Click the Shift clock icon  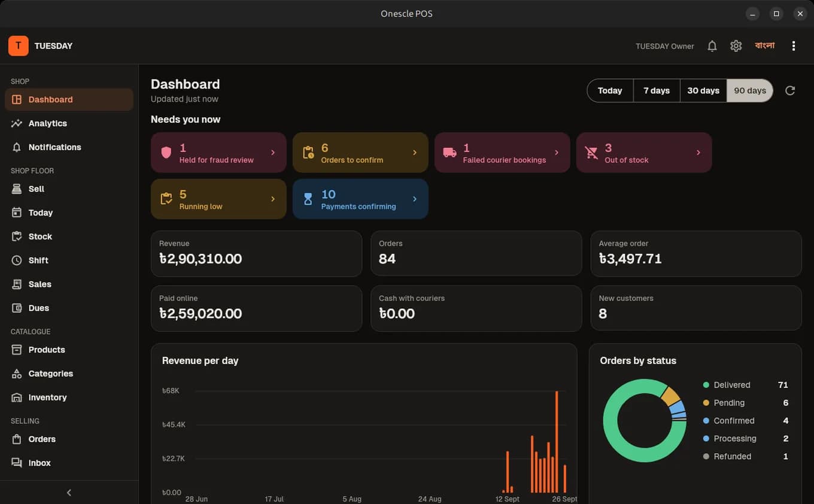tap(17, 260)
